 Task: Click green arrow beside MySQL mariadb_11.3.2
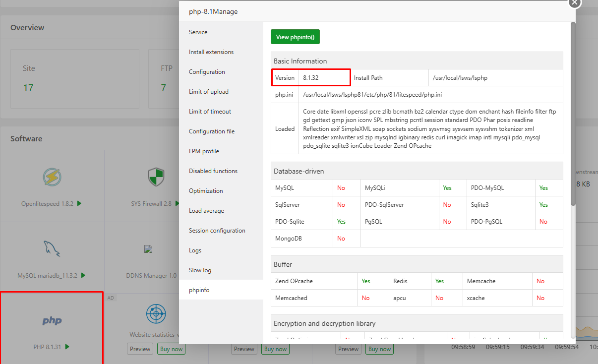tap(83, 275)
